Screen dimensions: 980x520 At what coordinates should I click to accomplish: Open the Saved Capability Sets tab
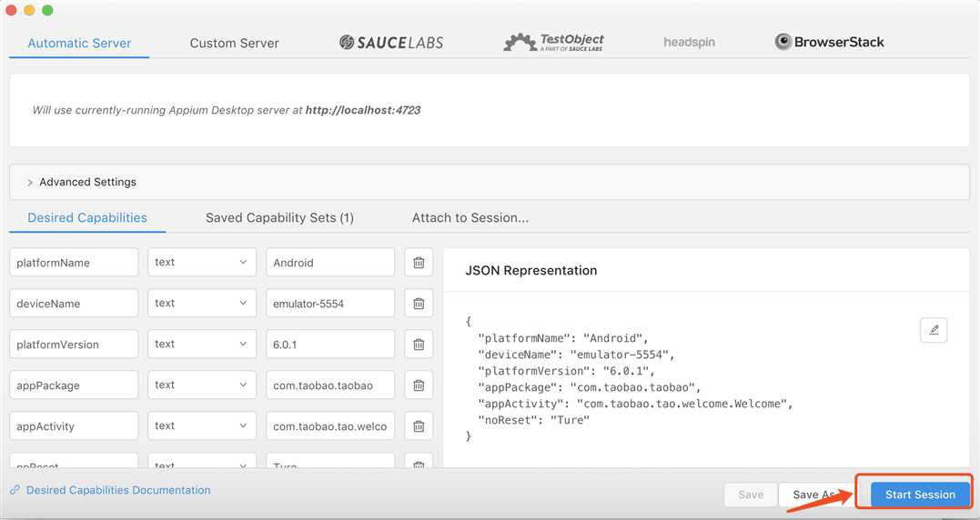click(279, 218)
